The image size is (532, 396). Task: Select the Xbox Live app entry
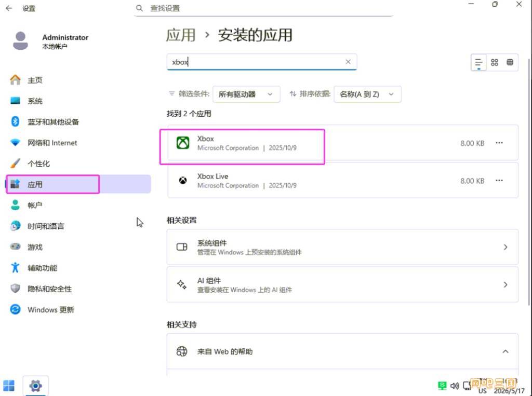(343, 181)
